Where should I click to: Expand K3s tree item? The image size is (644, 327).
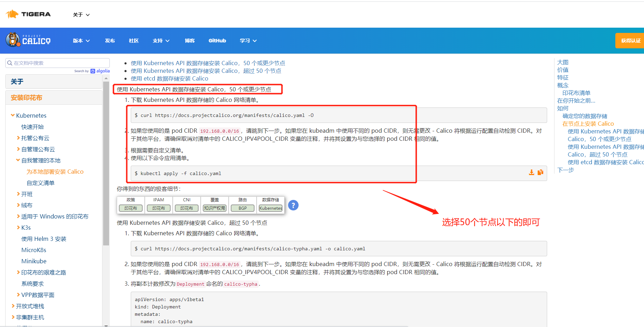point(18,228)
